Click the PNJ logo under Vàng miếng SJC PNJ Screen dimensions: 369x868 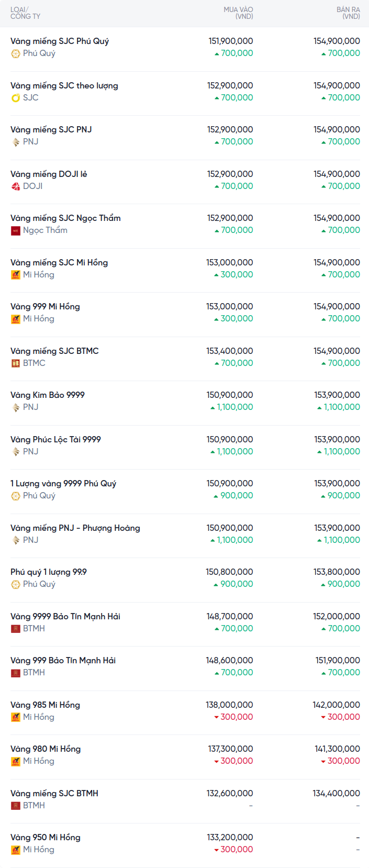(x=16, y=142)
